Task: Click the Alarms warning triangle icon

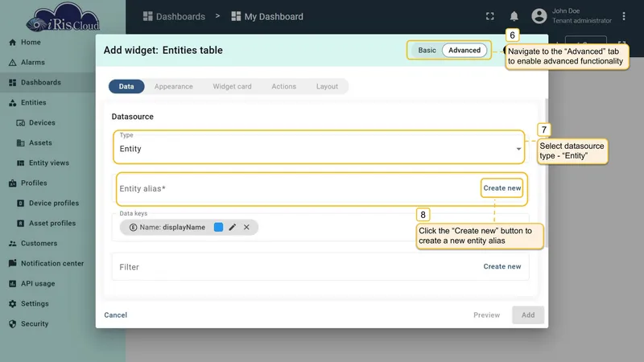Action: (x=13, y=63)
